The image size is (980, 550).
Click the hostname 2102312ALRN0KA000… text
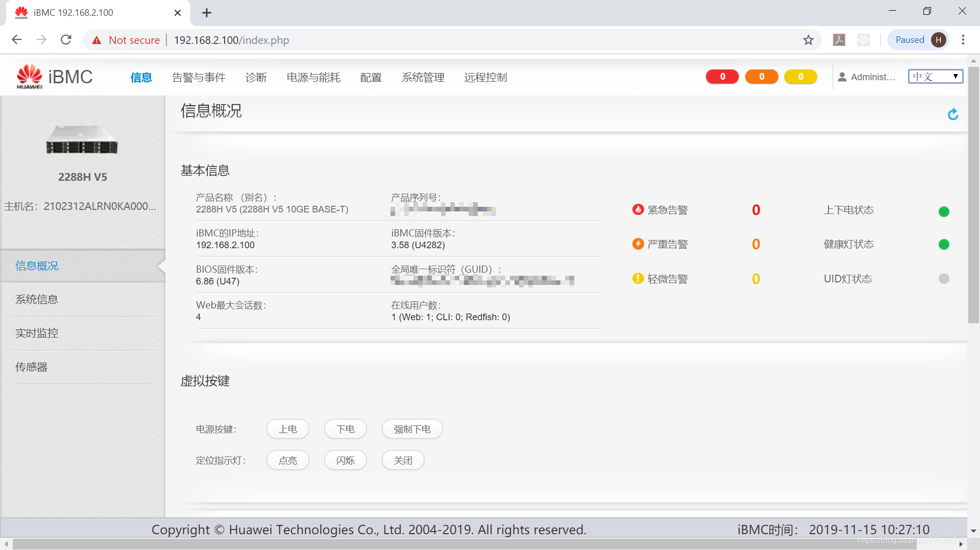100,206
